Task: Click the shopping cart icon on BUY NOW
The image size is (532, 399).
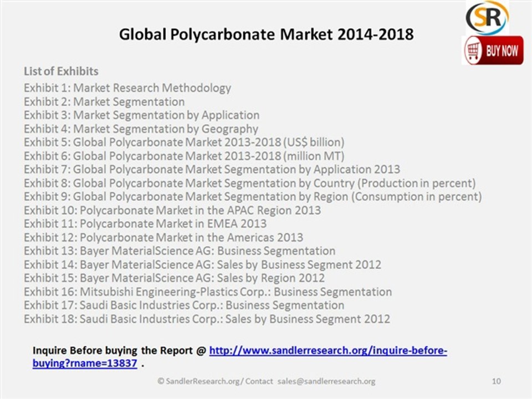Action: coord(473,51)
